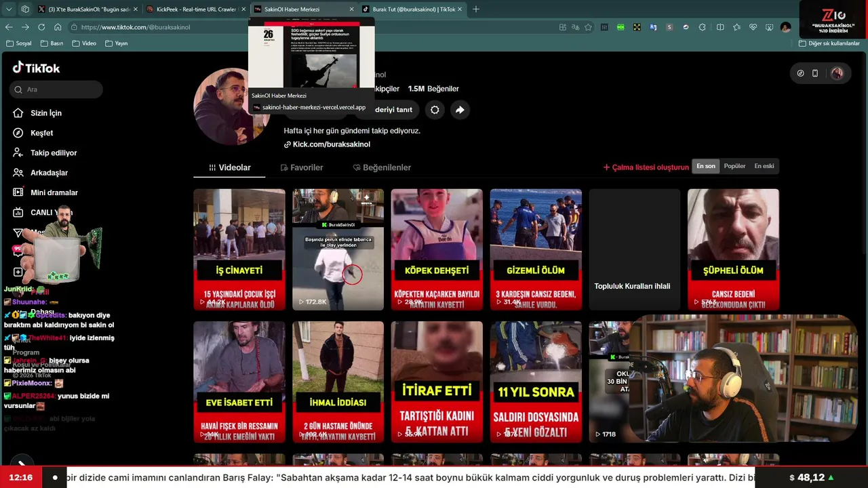Switch to the Videolar tab
The width and height of the screenshot is (868, 488).
tap(229, 167)
